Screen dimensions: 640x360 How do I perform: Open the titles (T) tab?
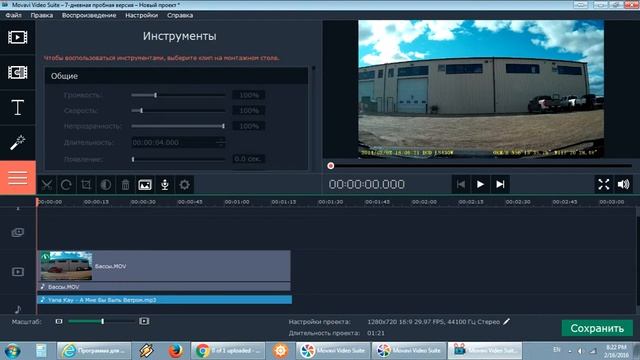tap(18, 107)
